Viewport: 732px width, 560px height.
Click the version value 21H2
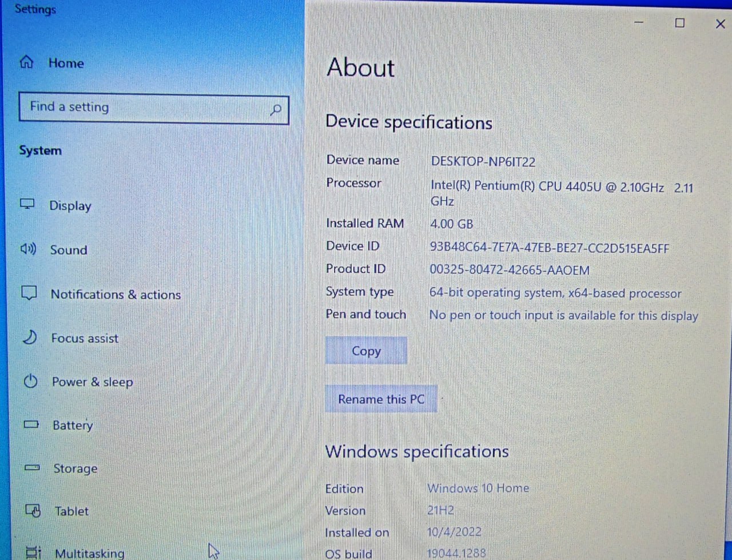(x=440, y=510)
